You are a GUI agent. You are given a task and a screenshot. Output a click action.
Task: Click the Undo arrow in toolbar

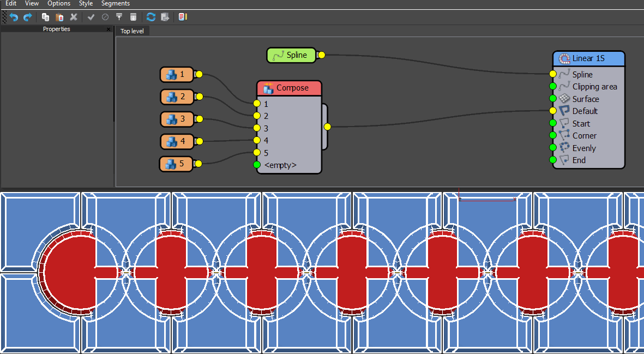(x=14, y=17)
